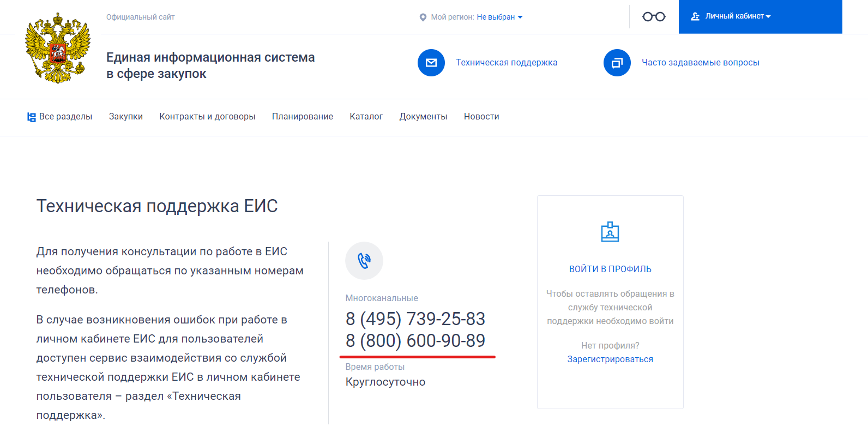Click the Все разделы grid icon

point(32,117)
